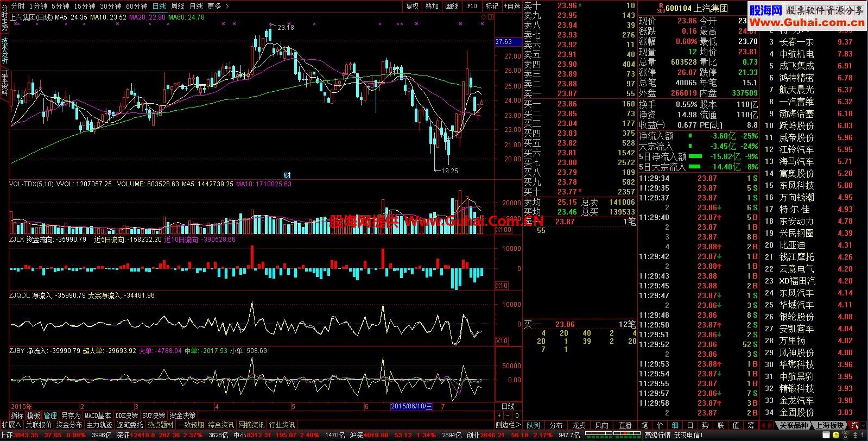Click the 600104 上汽集团 stock title
868x441 pixels.
pyautogui.click(x=696, y=8)
